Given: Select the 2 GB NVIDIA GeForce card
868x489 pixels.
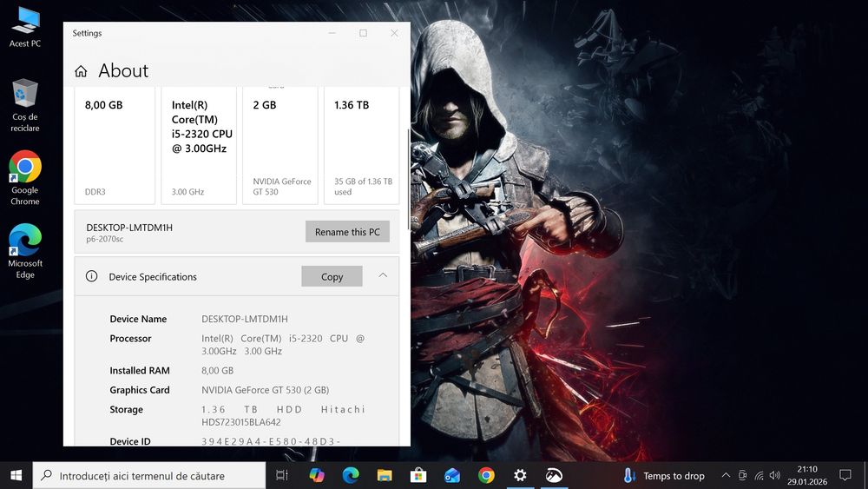Looking at the screenshot, I should coord(280,146).
